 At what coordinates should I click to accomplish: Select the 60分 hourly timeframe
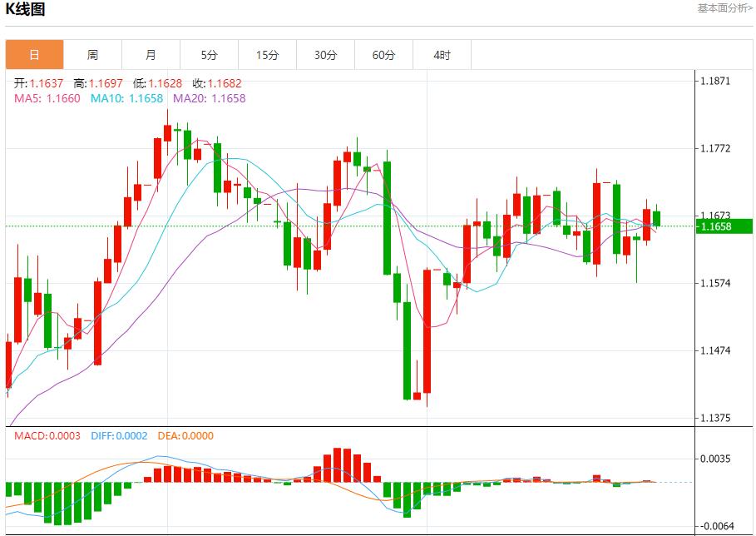(383, 54)
